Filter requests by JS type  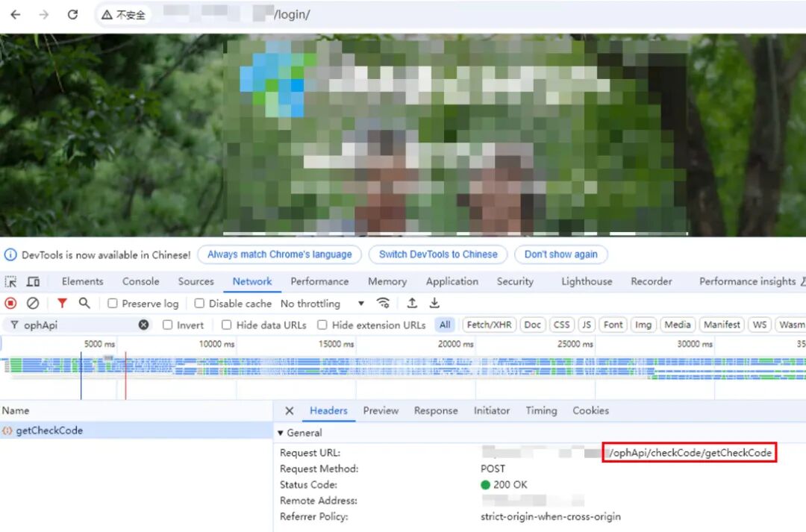pos(587,325)
